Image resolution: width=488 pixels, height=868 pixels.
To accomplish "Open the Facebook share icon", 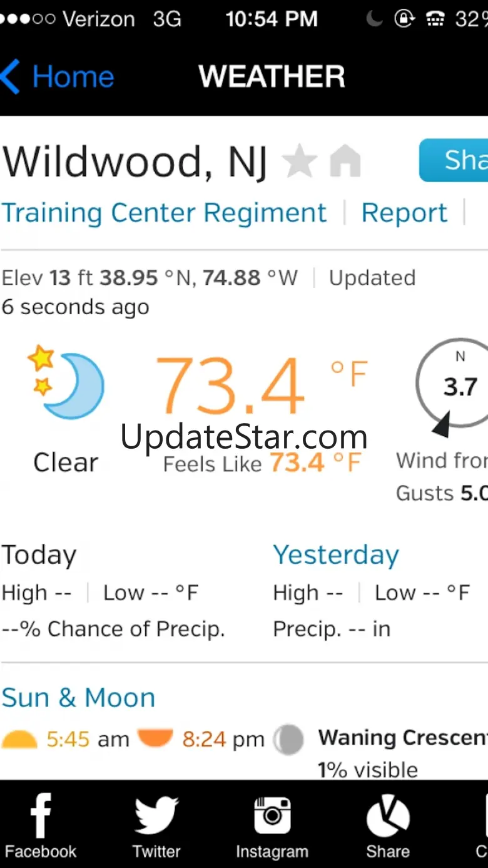I will (41, 815).
